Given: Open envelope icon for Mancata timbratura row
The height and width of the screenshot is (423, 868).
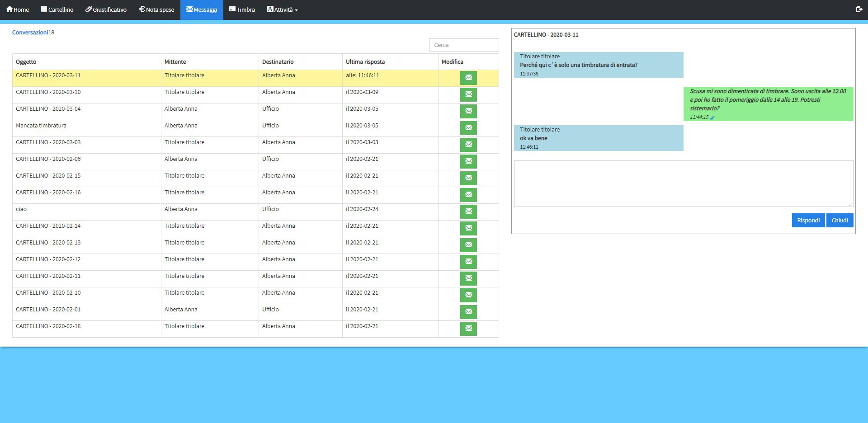Looking at the screenshot, I should pyautogui.click(x=468, y=128).
